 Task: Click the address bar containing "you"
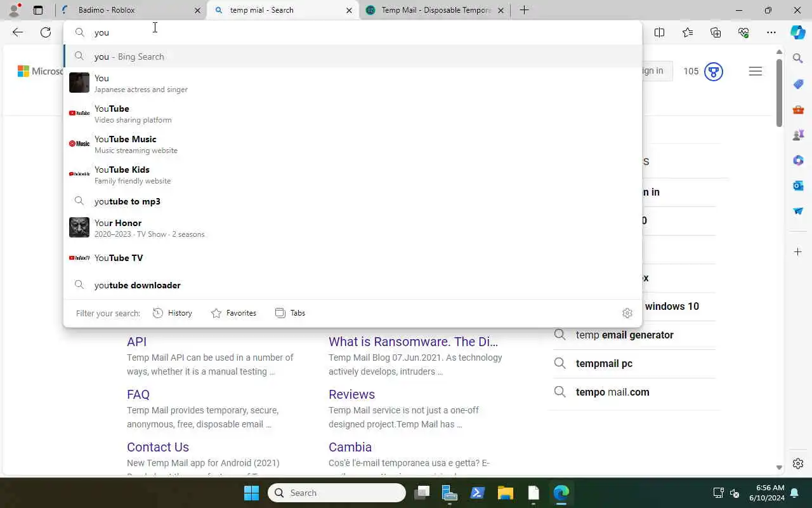353,32
